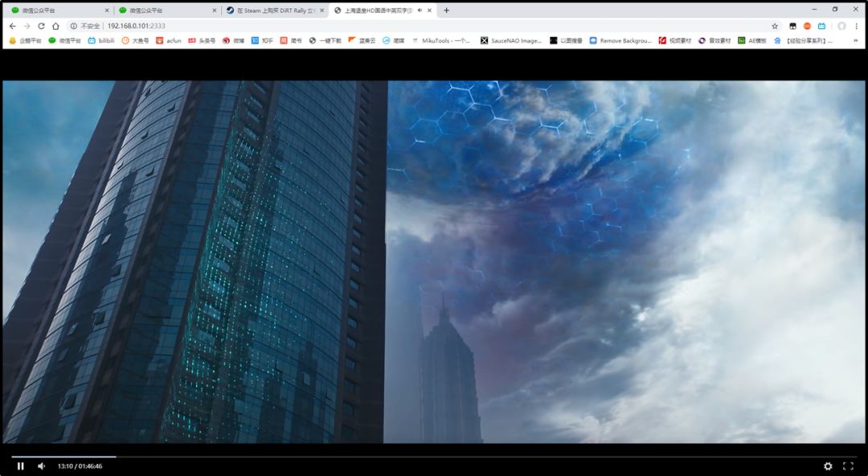
Task: Seek on the video progress bar
Action: pyautogui.click(x=434, y=457)
